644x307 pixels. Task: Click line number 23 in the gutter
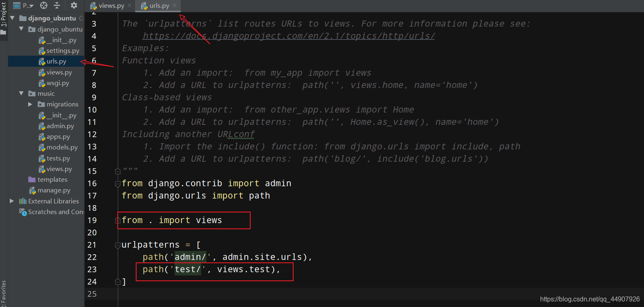[92, 269]
